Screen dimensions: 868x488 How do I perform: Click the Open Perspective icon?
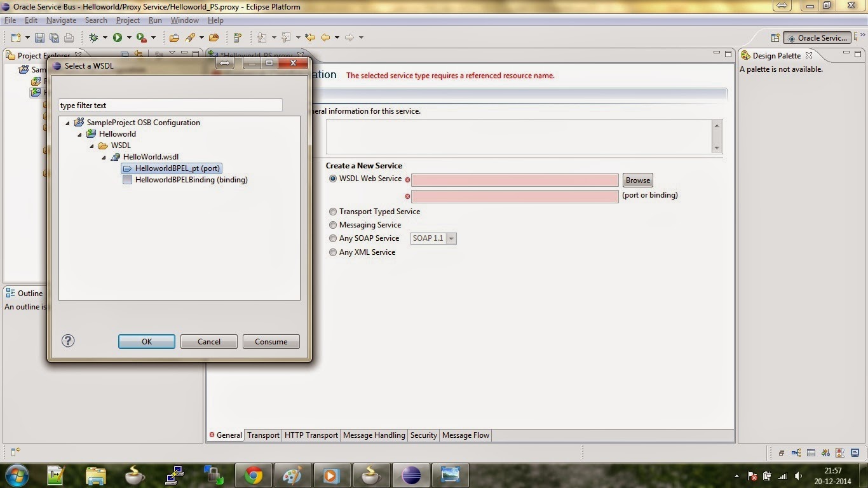[775, 38]
